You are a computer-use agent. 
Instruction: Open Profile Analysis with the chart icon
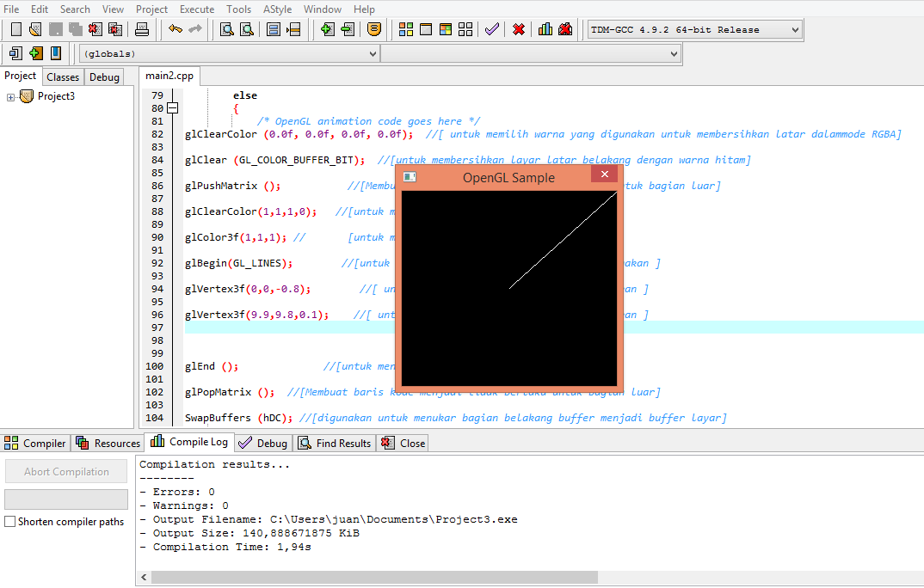(x=544, y=28)
